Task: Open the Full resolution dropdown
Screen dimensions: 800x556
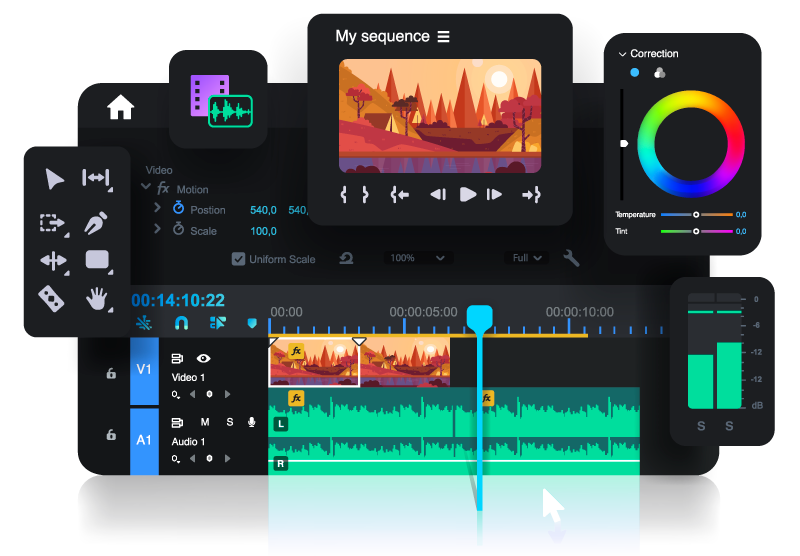Action: tap(527, 258)
